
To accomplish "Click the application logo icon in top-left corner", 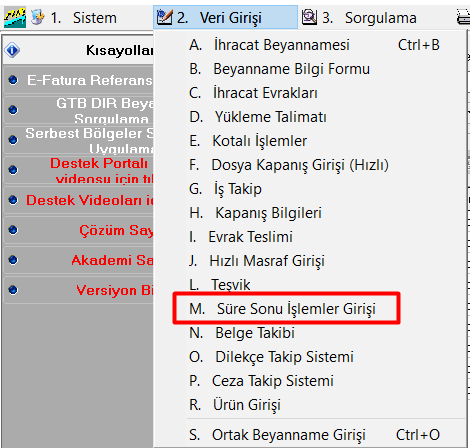I will [x=15, y=18].
